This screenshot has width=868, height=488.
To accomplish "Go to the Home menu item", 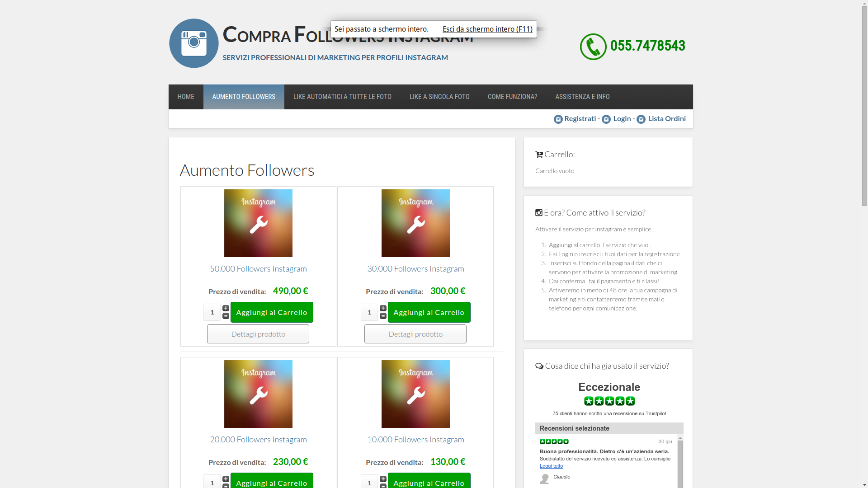I will (x=186, y=97).
